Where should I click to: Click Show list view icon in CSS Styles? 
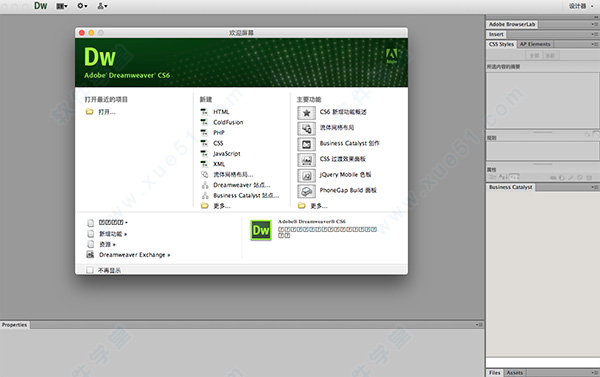(503, 176)
